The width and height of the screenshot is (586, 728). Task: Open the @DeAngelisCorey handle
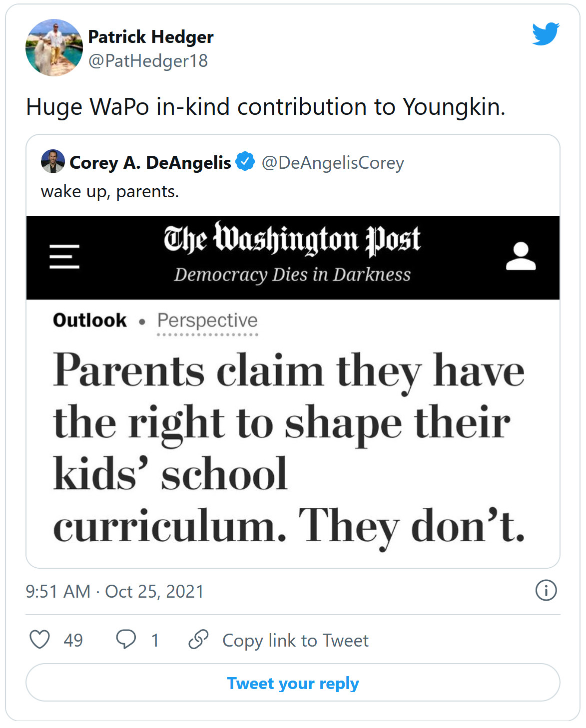[333, 163]
